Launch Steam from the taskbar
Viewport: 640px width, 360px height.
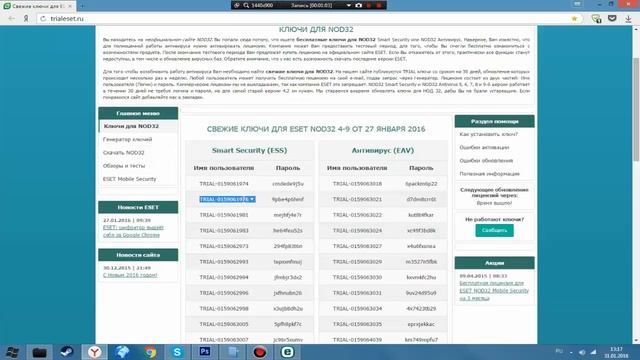67,352
